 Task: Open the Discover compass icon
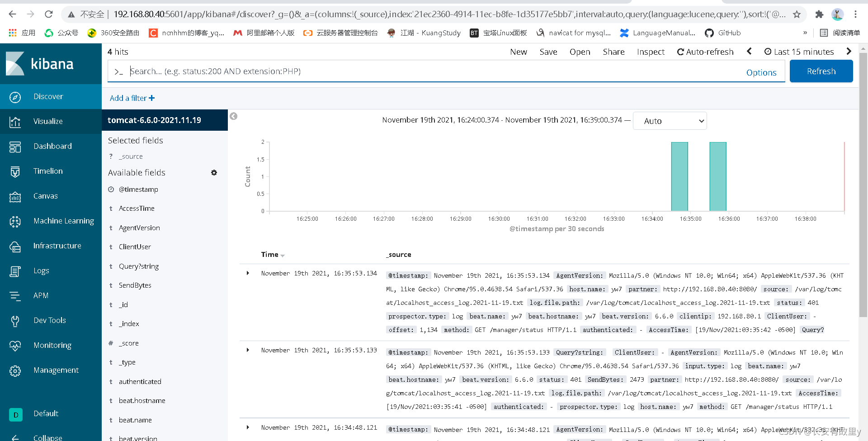tap(15, 97)
